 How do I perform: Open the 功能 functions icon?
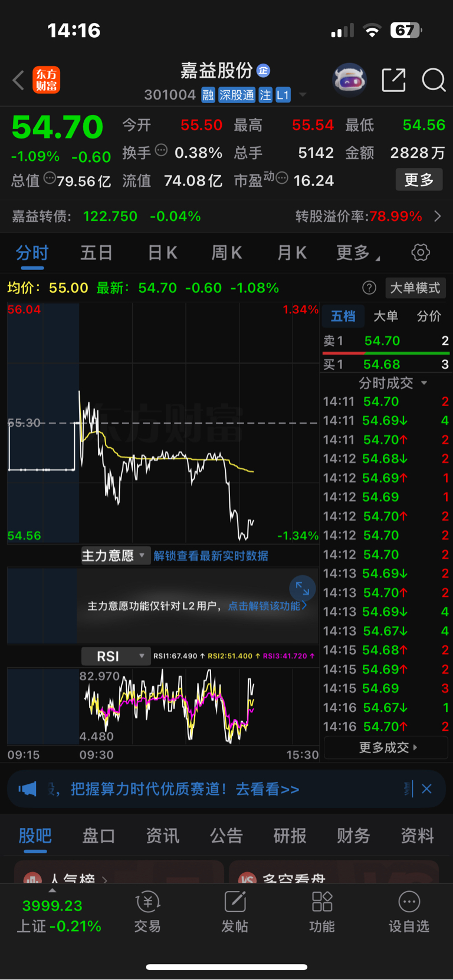tap(322, 912)
